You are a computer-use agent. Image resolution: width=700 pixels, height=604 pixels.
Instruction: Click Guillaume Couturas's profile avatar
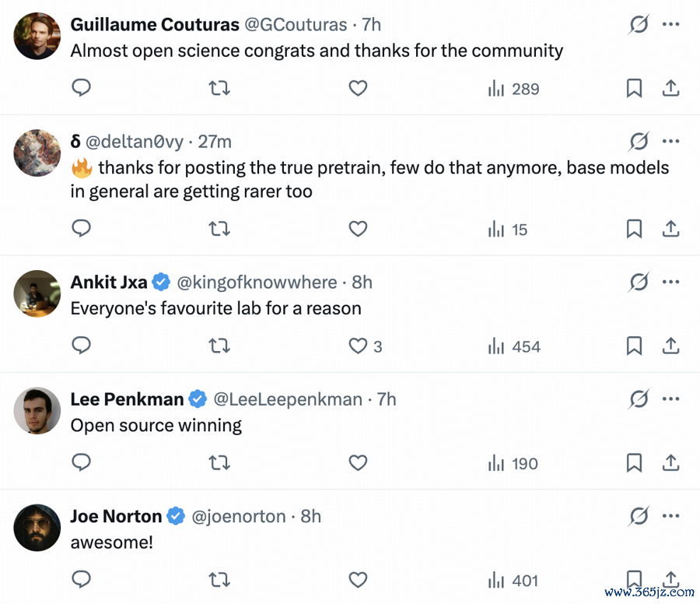[x=37, y=36]
